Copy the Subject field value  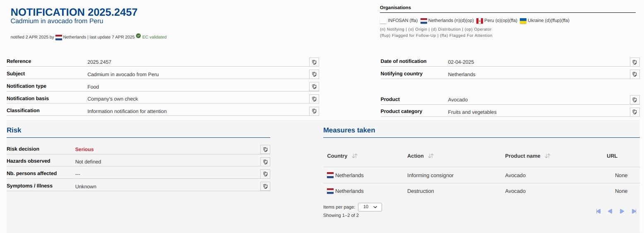click(x=314, y=74)
